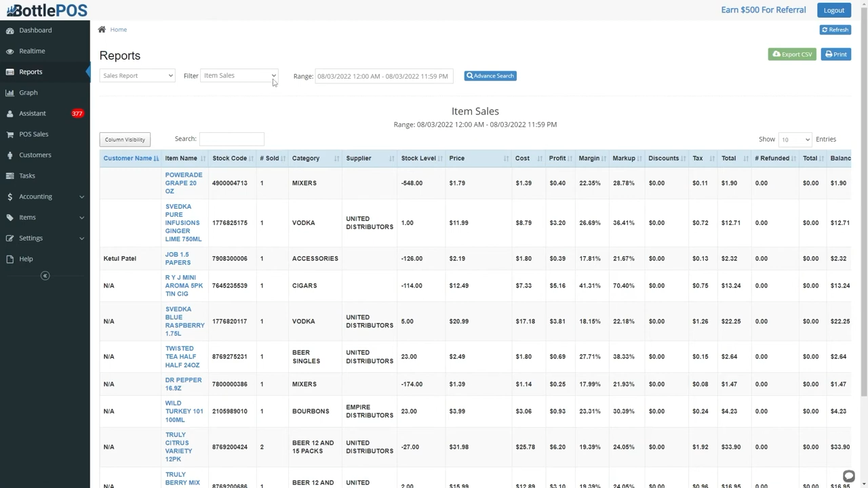
Task: Open the Column Visibility button
Action: point(125,140)
